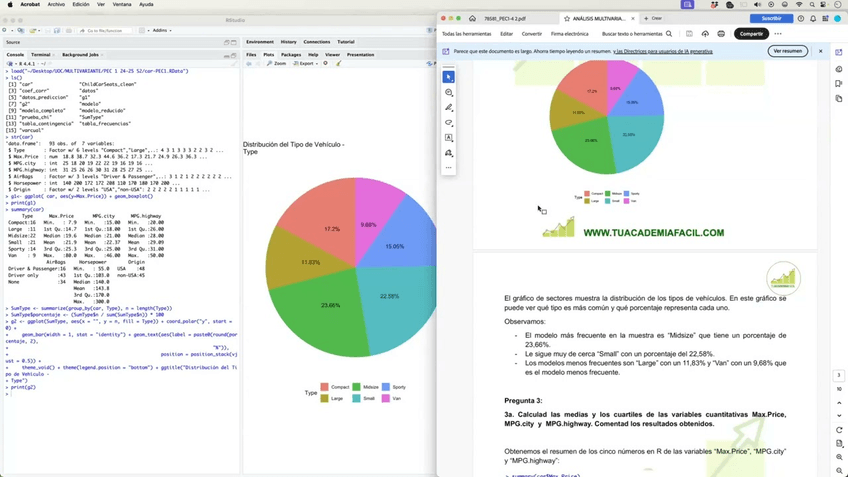
Task: Clear plots with the broom icon in RStudio
Action: coord(339,63)
